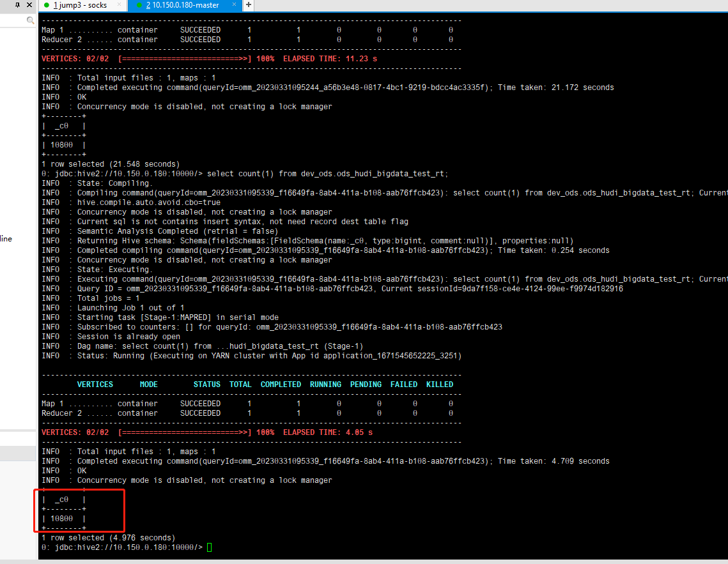Click the 'Subscribed to counters: []' line

click(272, 327)
